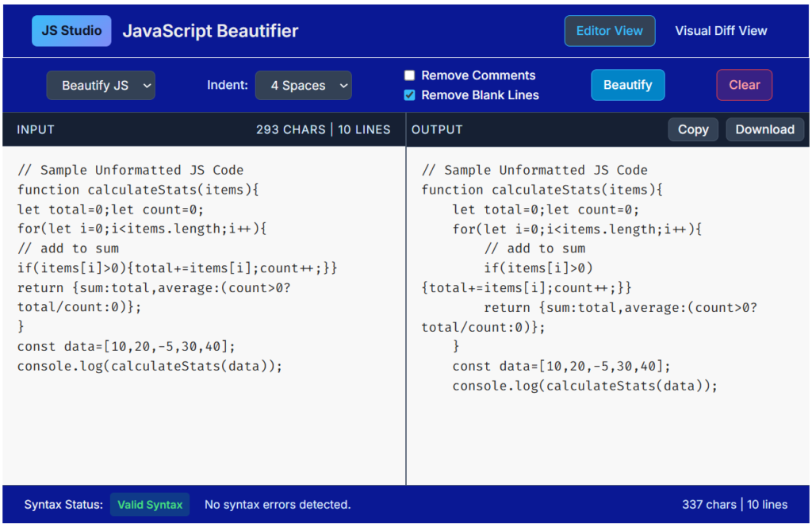Click the OUTPUT panel header label
The image size is (812, 527).
tap(437, 129)
